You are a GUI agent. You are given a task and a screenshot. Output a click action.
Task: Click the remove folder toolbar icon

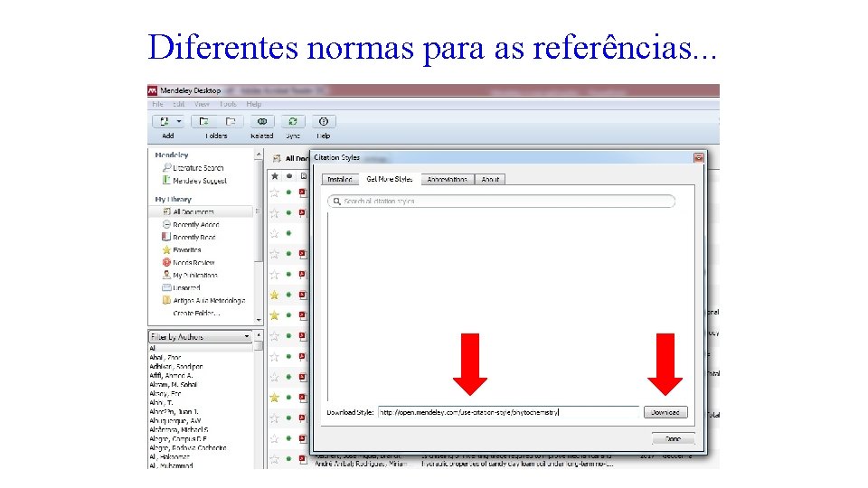pos(231,121)
